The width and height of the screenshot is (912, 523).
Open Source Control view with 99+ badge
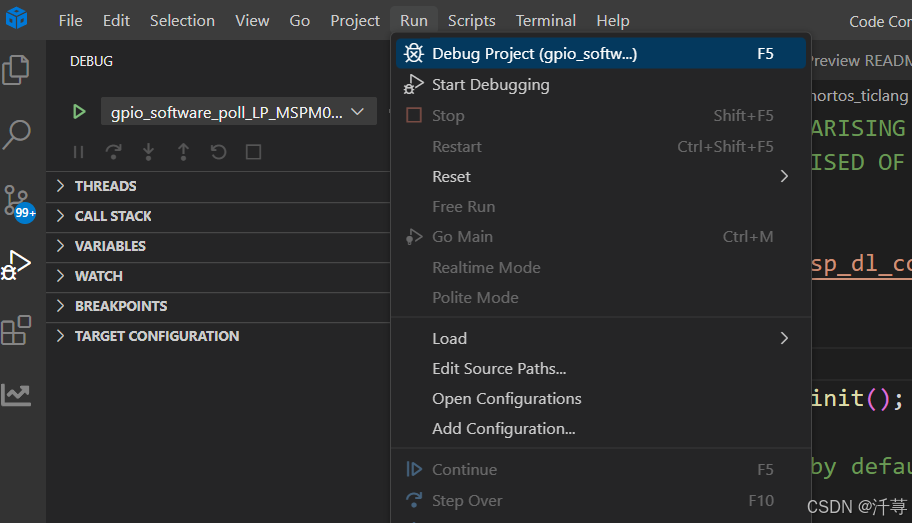click(x=17, y=200)
